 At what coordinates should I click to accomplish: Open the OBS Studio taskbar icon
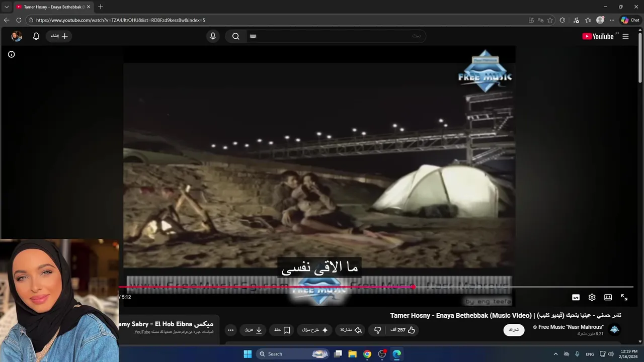382,354
